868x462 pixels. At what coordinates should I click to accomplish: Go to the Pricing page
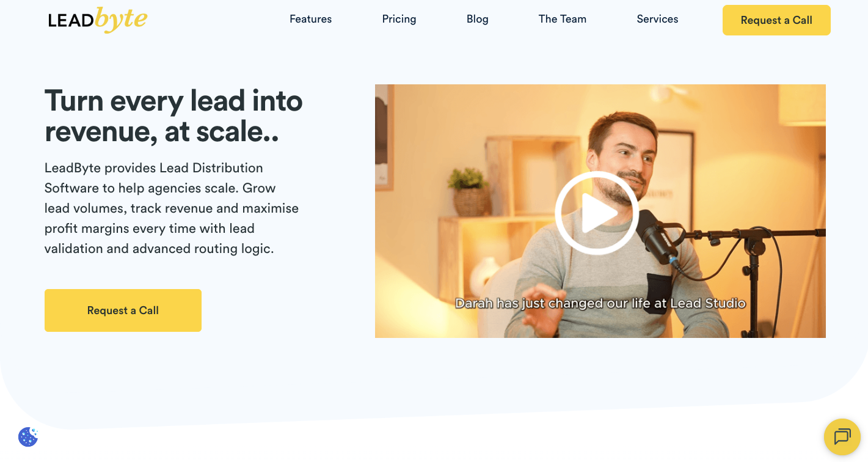tap(399, 19)
